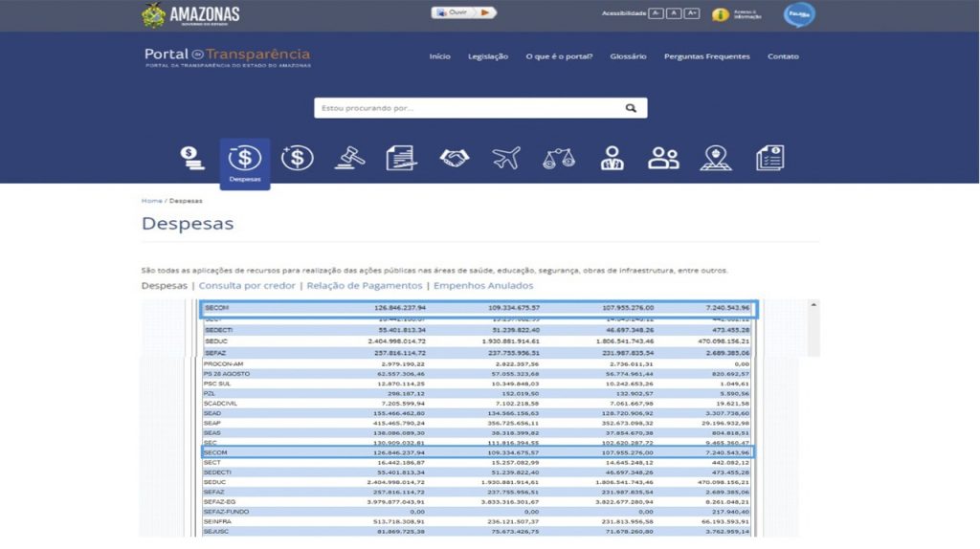Decrease font size with A- button
Viewport: 980px width, 549px height.
656,13
